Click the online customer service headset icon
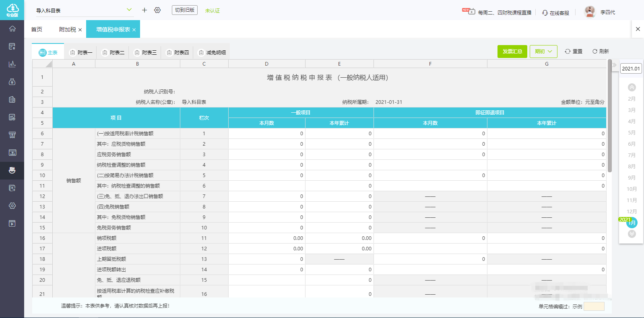644x318 pixels. 545,13
